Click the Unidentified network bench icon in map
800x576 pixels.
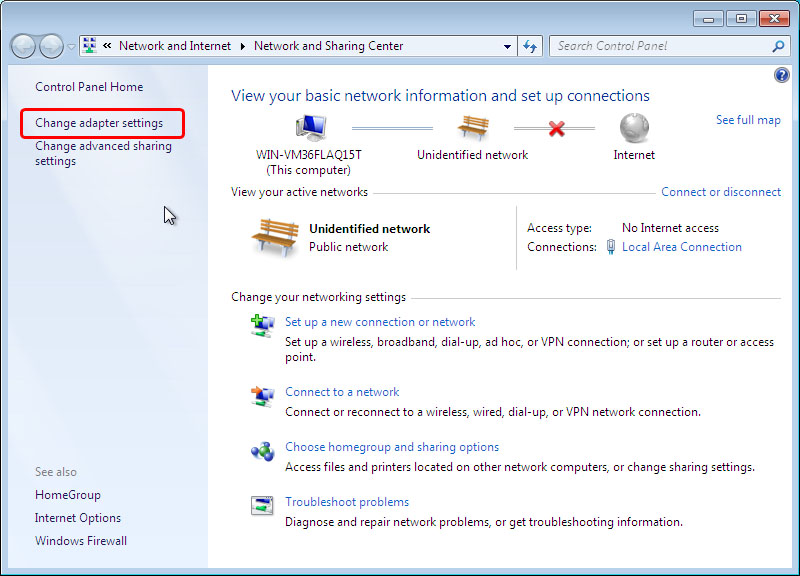coord(473,127)
